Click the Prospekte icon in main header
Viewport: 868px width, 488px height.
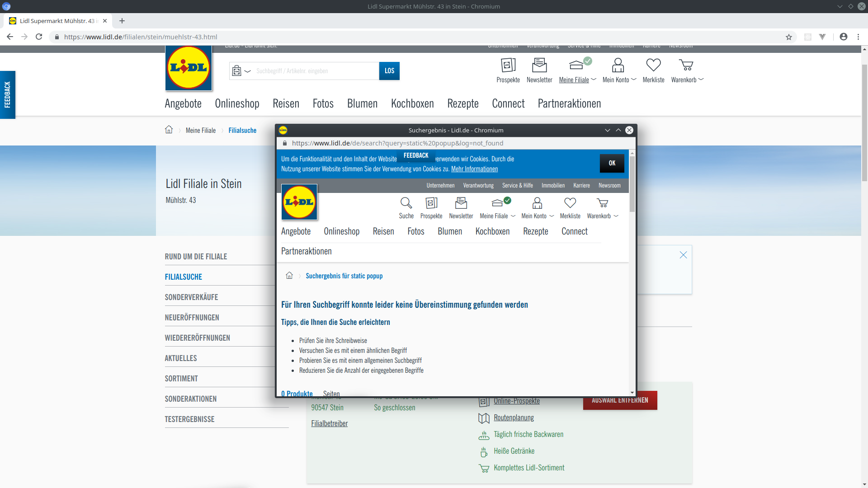[508, 66]
